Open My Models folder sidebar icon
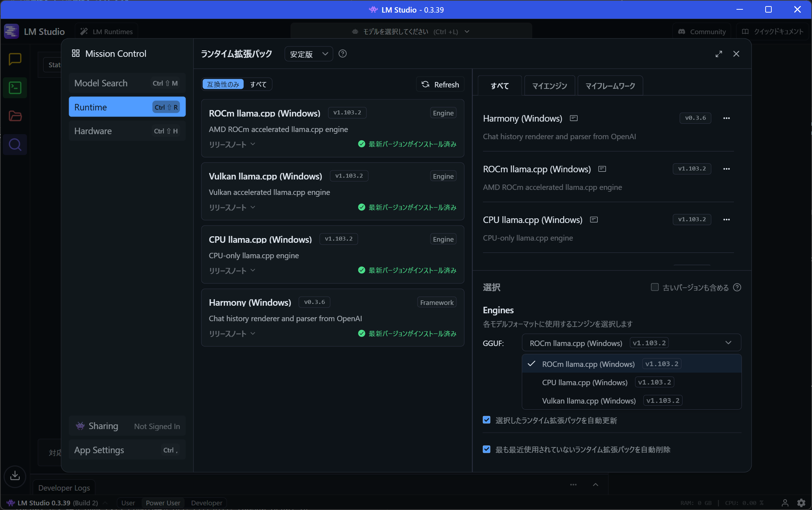 (x=15, y=116)
